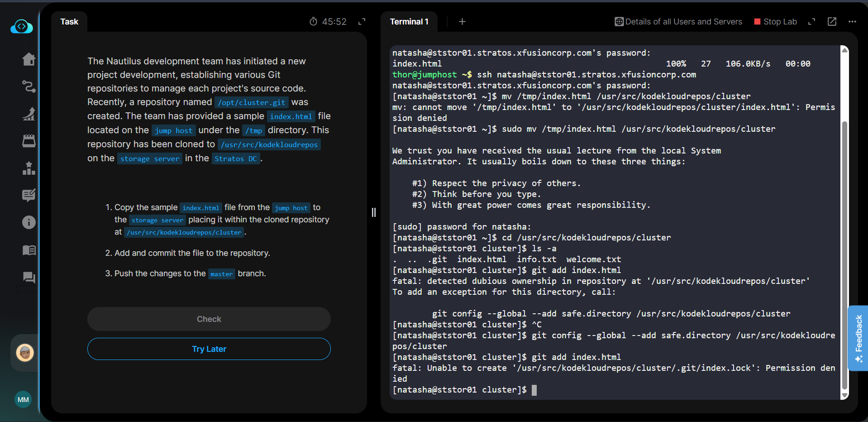
Task: Click the KodeKloud cloud logo
Action: pyautogui.click(x=21, y=27)
